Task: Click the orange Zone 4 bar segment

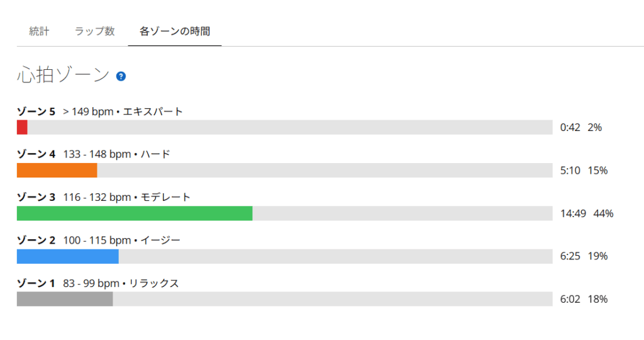Action: click(x=57, y=170)
